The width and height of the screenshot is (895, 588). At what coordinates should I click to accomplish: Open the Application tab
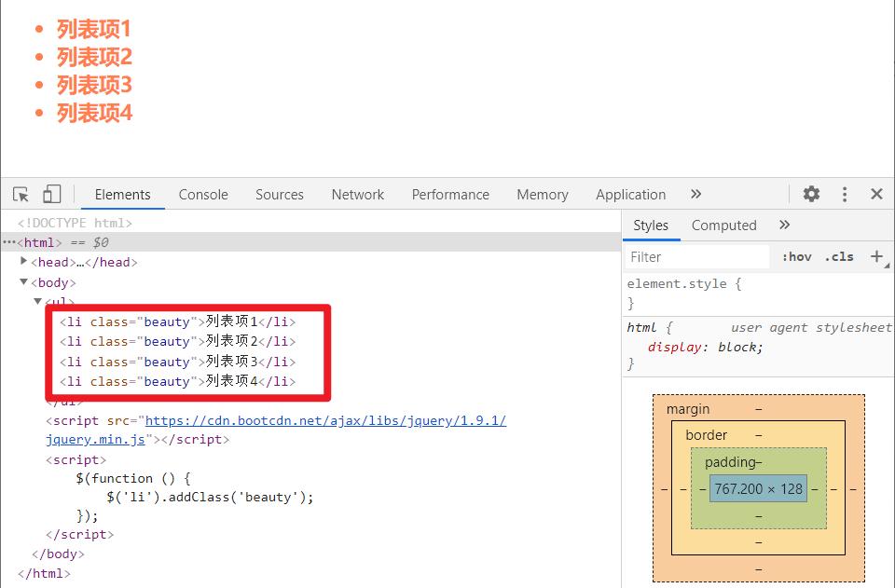[x=630, y=194]
